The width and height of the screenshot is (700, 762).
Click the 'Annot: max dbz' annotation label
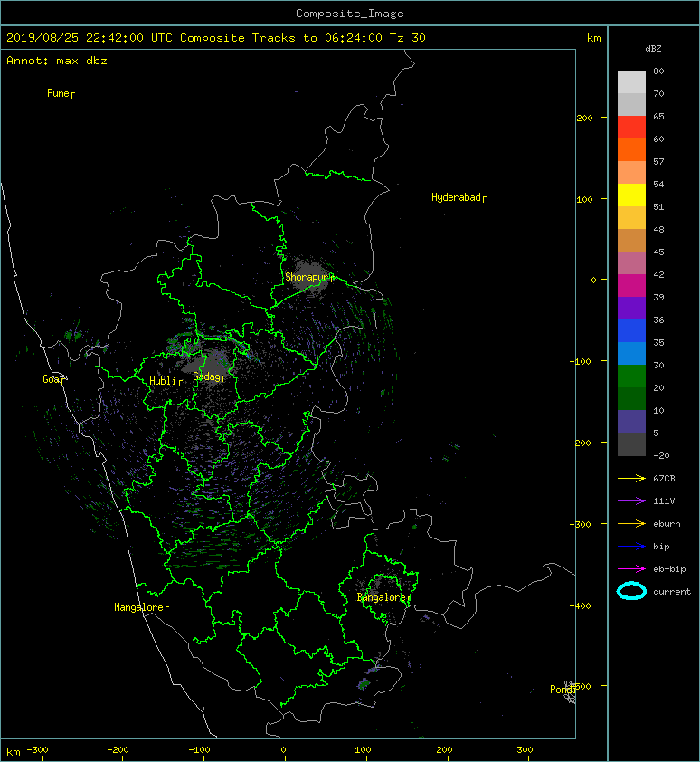coord(57,61)
